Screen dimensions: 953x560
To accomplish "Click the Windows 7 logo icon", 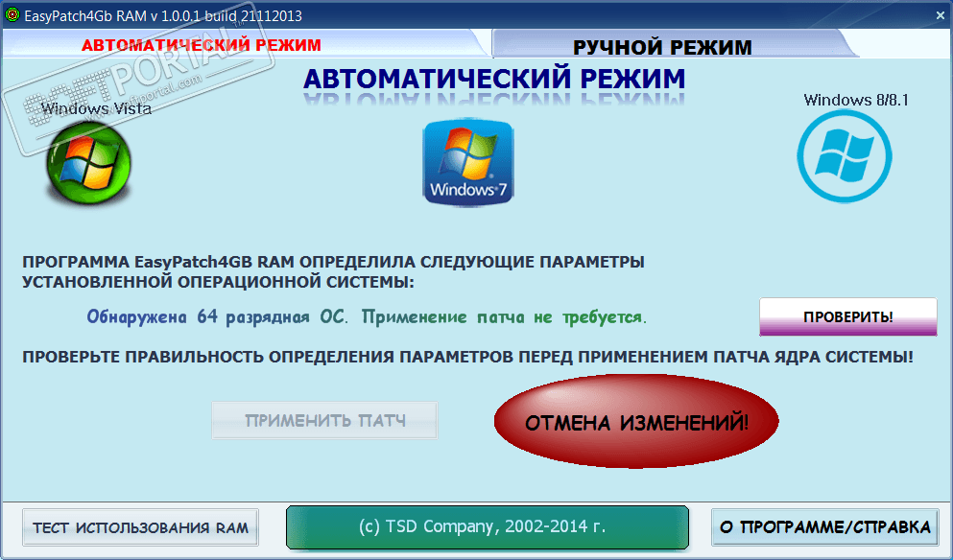I will pos(468,163).
